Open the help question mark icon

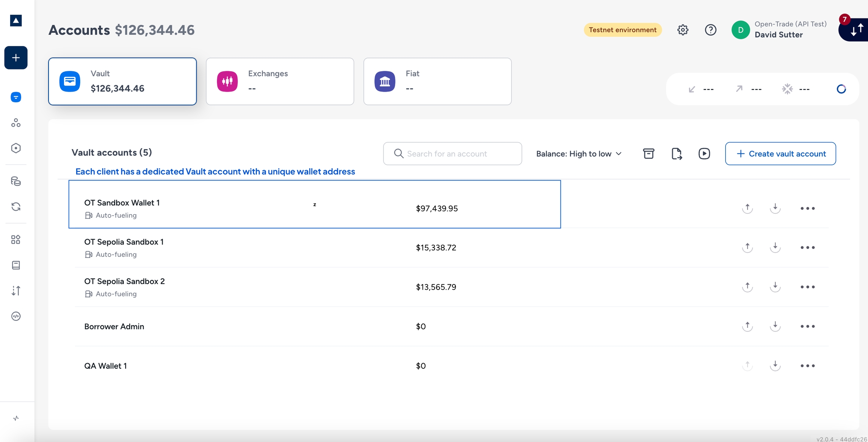point(711,30)
